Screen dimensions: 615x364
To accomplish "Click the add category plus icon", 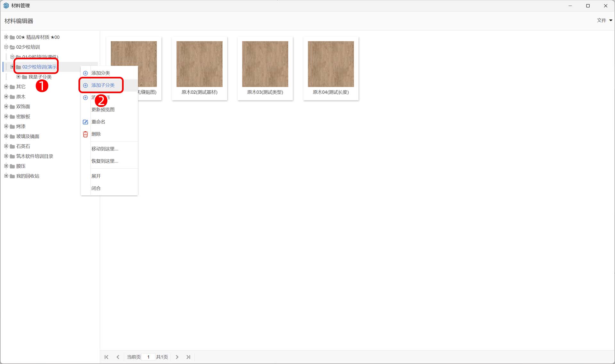I will [x=86, y=73].
